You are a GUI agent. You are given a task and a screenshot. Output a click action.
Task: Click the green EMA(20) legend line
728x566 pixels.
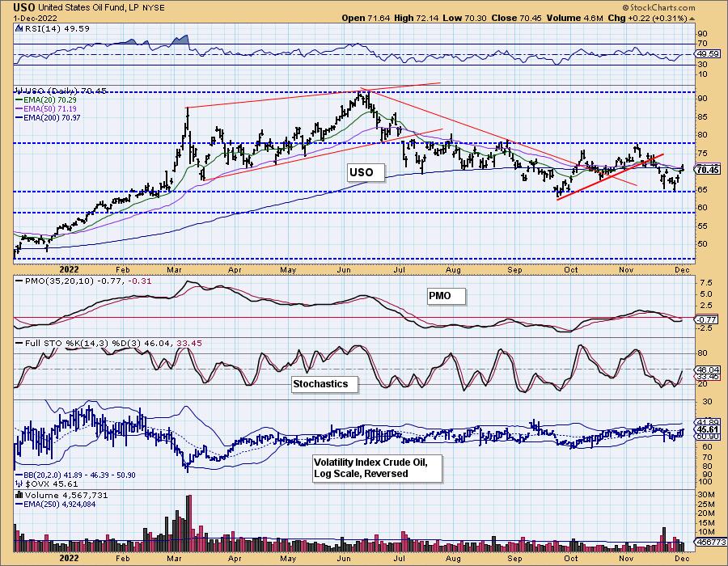tap(19, 99)
